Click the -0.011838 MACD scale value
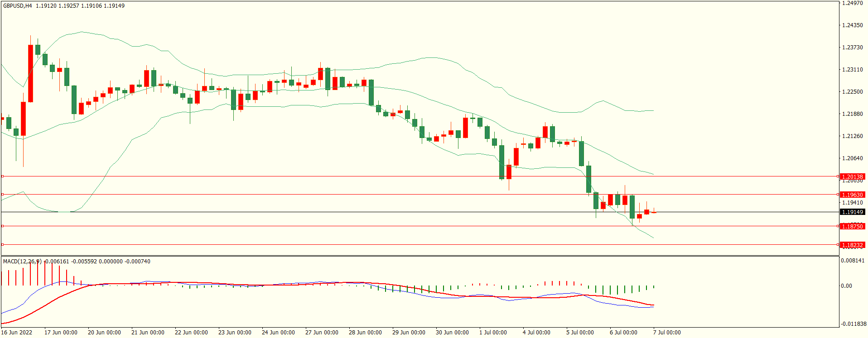The width and height of the screenshot is (868, 338). coord(854,324)
